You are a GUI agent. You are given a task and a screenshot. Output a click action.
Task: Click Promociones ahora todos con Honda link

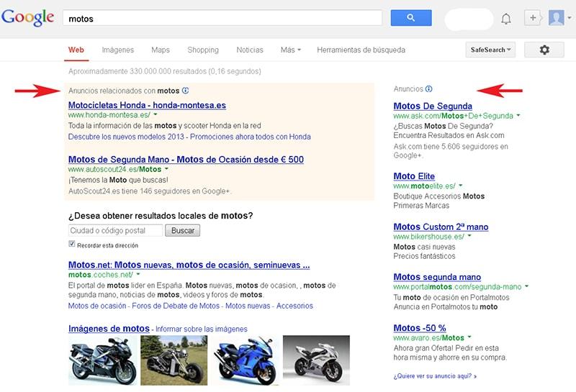click(x=251, y=137)
